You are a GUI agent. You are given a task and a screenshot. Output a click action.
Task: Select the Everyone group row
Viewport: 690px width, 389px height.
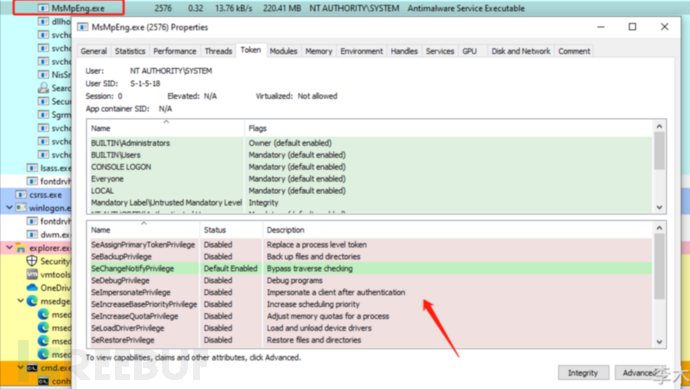pos(370,179)
